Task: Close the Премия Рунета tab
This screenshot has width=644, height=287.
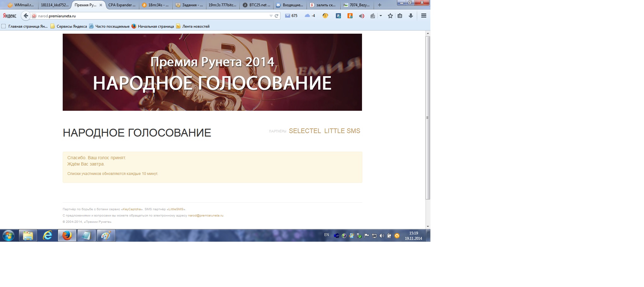Action: (101, 5)
